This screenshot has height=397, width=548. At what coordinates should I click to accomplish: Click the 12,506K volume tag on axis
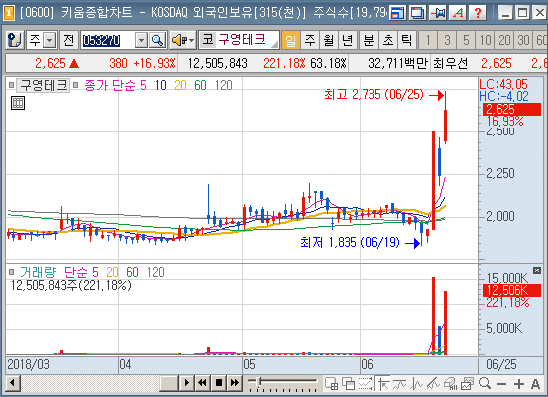click(x=512, y=290)
